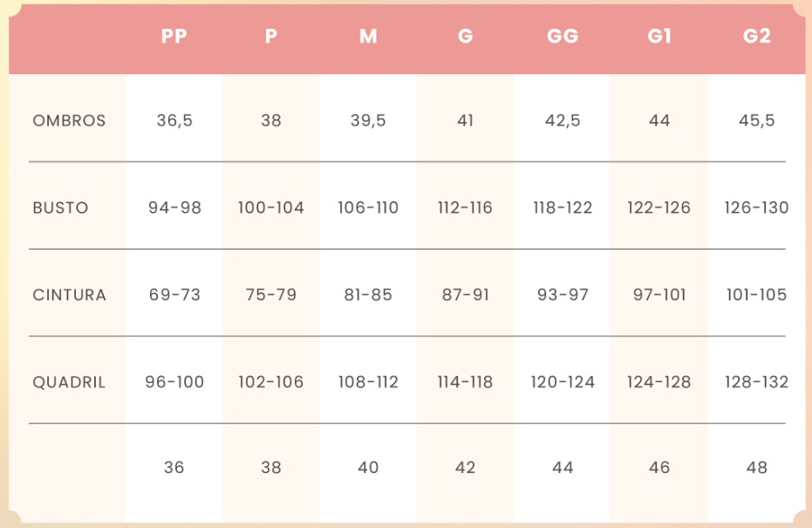The image size is (812, 528).
Task: Click the numeric size 46
Action: pyautogui.click(x=659, y=468)
